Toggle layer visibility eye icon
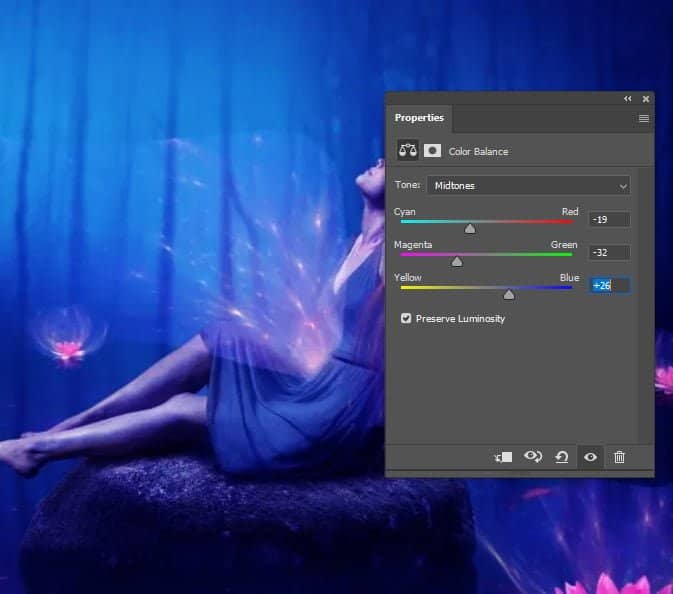 tap(591, 457)
